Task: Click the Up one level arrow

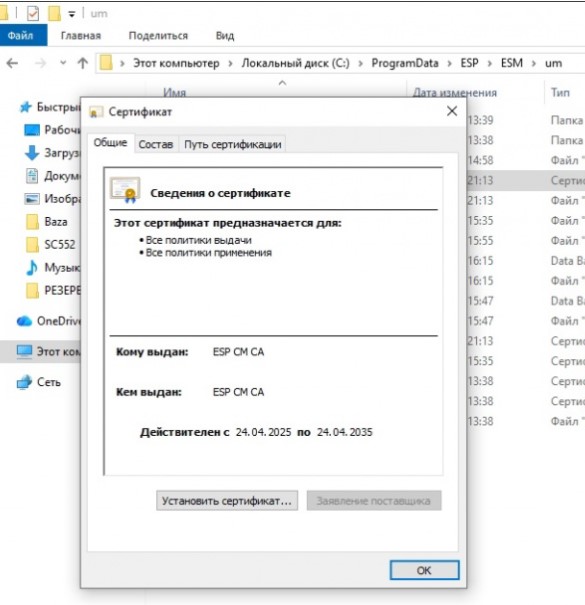Action: [83, 63]
